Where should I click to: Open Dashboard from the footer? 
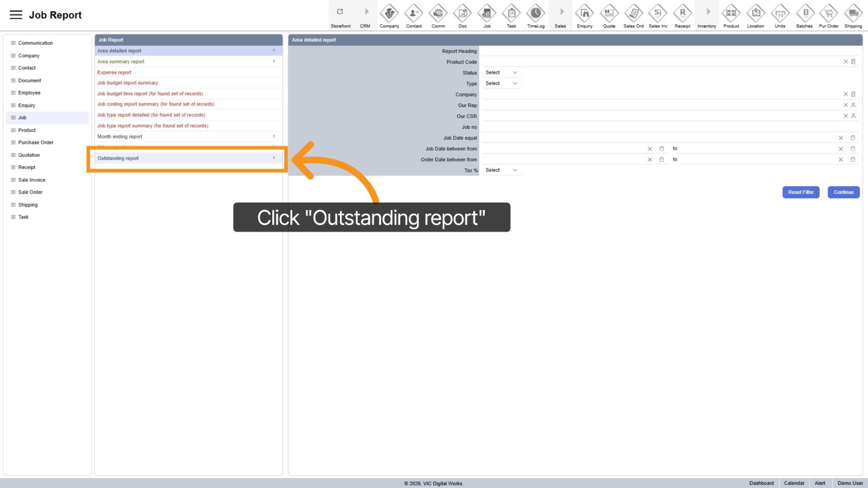(761, 483)
